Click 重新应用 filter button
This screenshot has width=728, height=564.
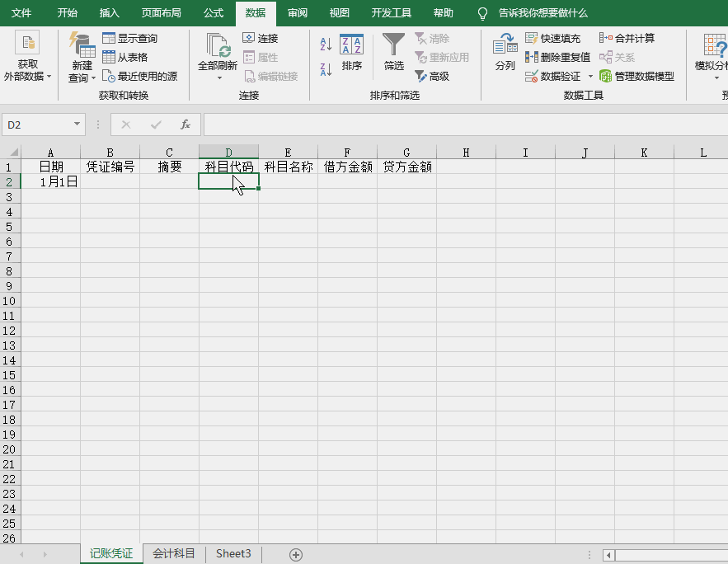coord(442,57)
